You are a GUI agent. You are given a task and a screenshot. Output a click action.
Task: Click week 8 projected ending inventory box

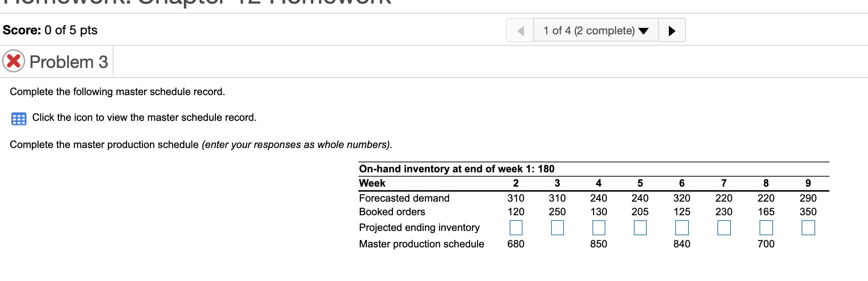pyautogui.click(x=766, y=228)
